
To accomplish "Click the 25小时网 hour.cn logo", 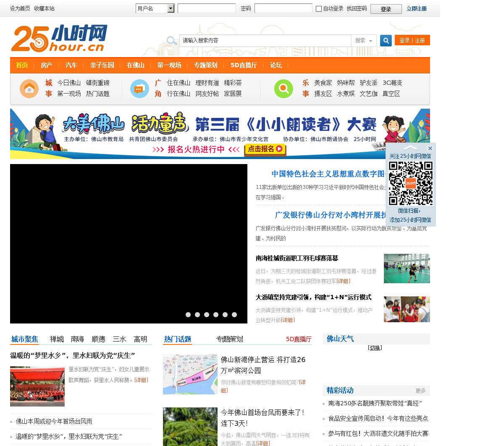I will click(x=59, y=38).
